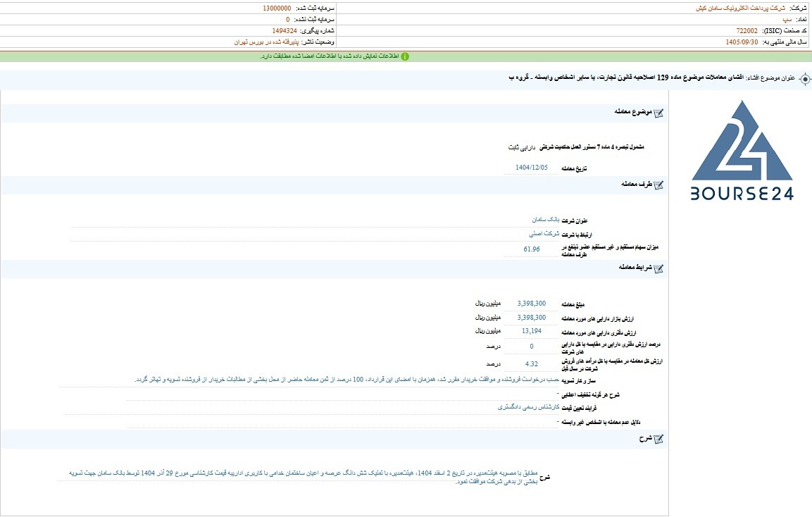Select pricing process value کارشناس رسمی دادگستری

528,407
